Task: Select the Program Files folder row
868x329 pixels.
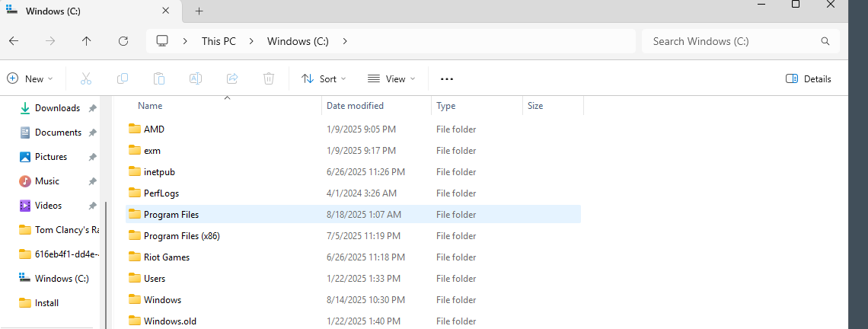Action: click(x=353, y=214)
